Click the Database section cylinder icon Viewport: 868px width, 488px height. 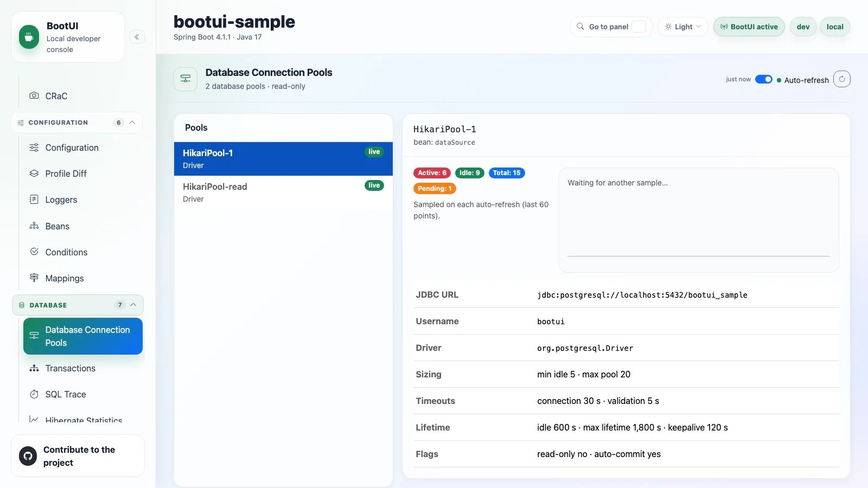point(22,305)
